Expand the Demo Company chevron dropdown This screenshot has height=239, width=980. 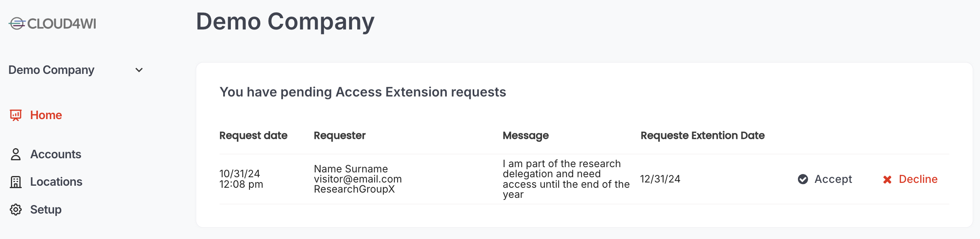pos(139,70)
